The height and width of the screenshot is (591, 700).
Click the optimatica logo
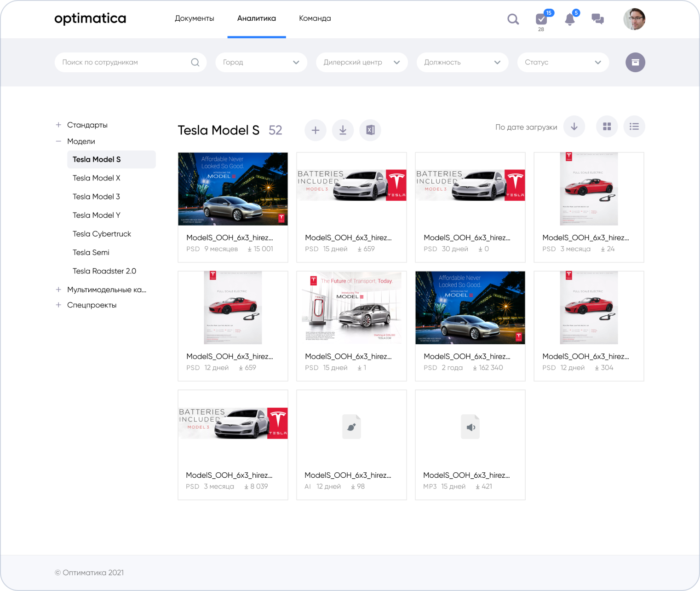pos(90,18)
